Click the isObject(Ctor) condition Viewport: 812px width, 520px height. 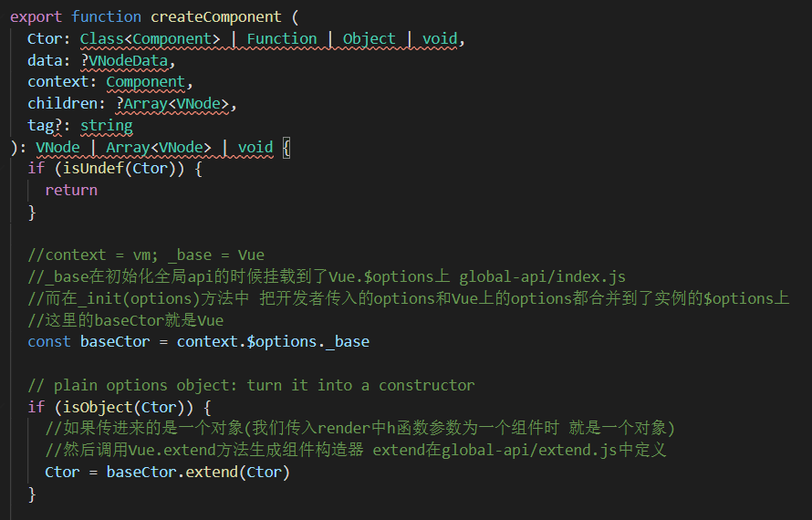tap(124, 407)
